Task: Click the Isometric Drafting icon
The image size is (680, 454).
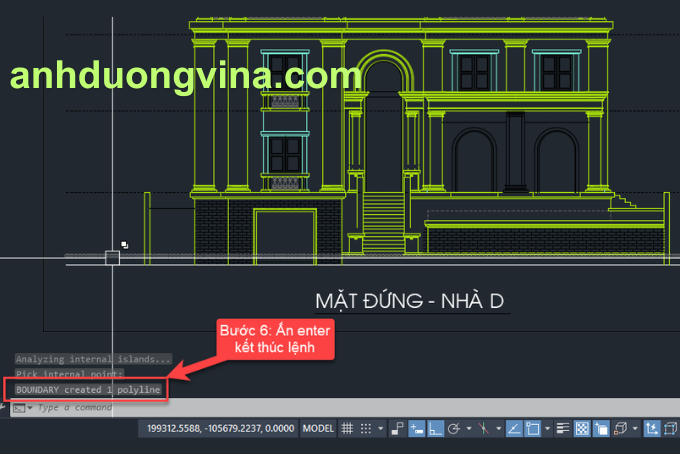Action: (x=483, y=428)
